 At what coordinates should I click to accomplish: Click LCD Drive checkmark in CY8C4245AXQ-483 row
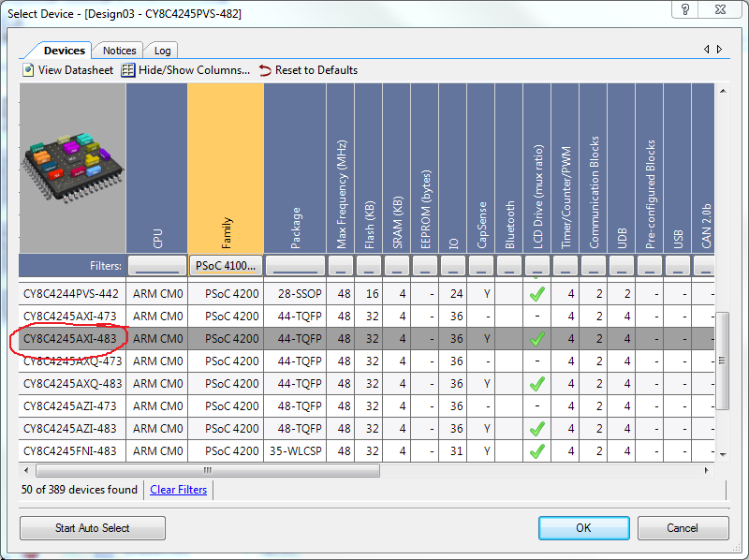point(537,384)
